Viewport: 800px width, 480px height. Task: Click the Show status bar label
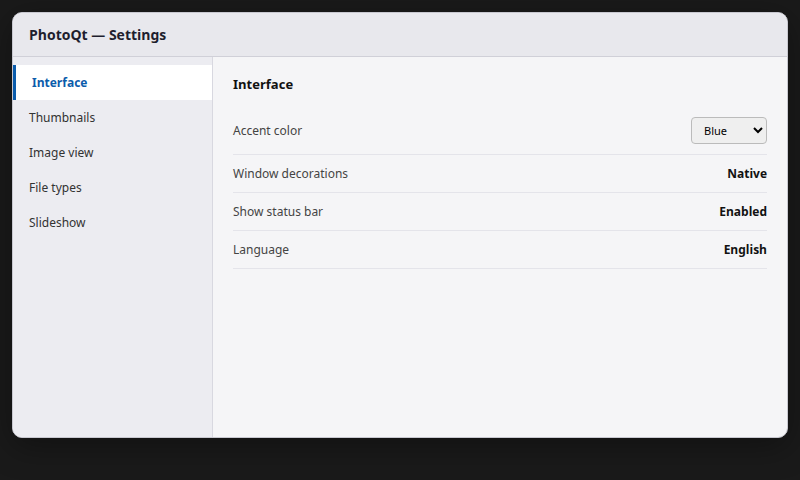point(278,212)
